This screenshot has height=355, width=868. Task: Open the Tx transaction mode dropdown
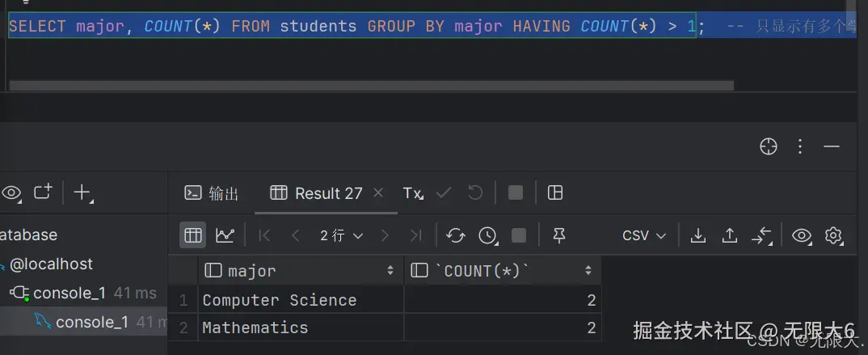click(x=413, y=193)
